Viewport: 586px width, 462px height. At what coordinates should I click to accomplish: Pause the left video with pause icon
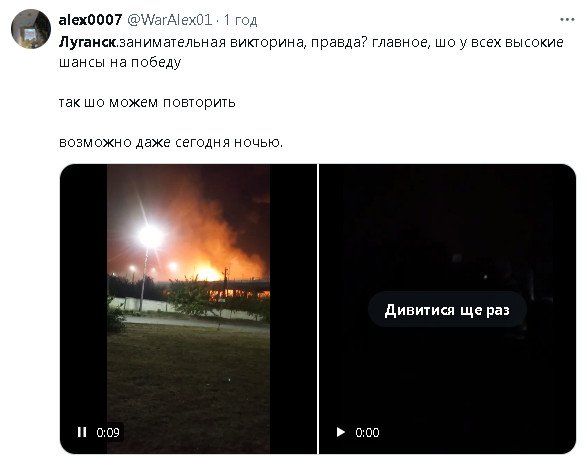click(82, 432)
